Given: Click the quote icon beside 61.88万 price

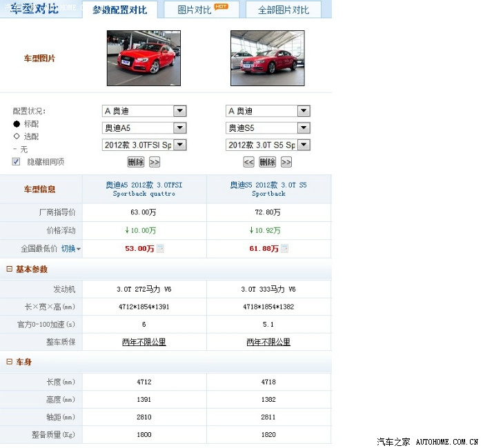Looking at the screenshot, I should point(284,249).
